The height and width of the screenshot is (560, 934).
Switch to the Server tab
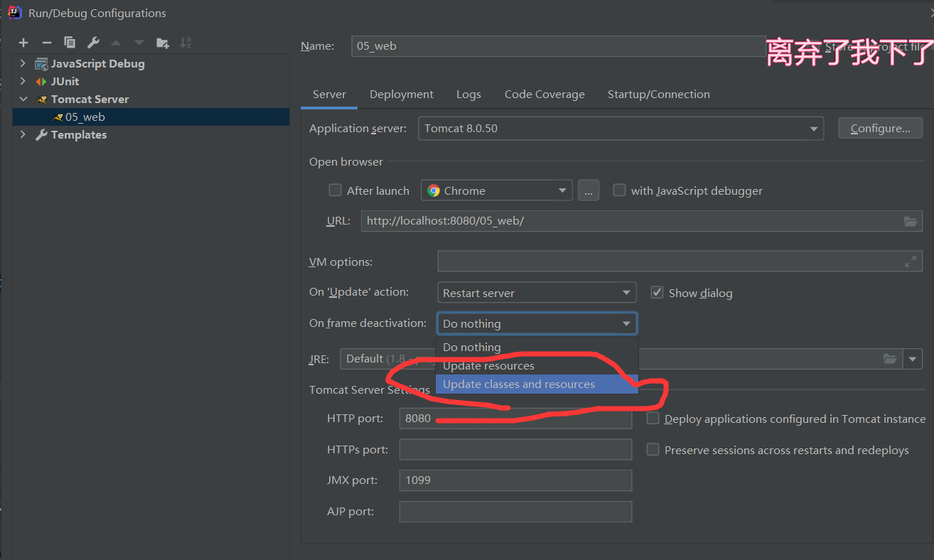click(329, 95)
